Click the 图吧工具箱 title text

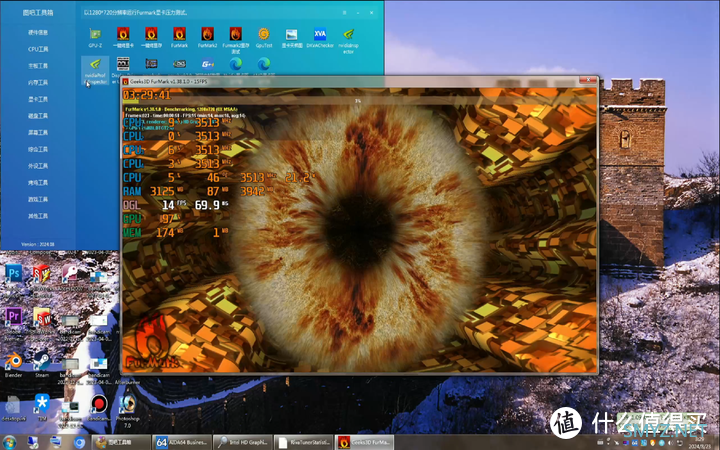coord(38,13)
